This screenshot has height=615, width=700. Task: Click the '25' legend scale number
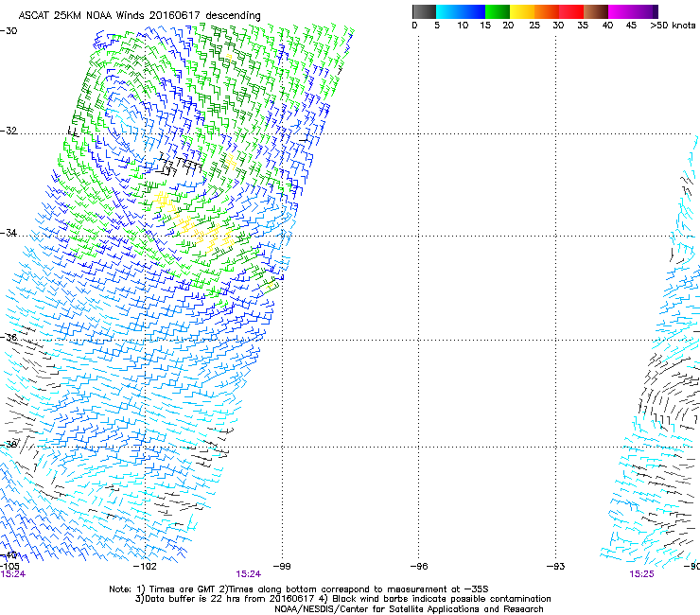click(x=534, y=26)
